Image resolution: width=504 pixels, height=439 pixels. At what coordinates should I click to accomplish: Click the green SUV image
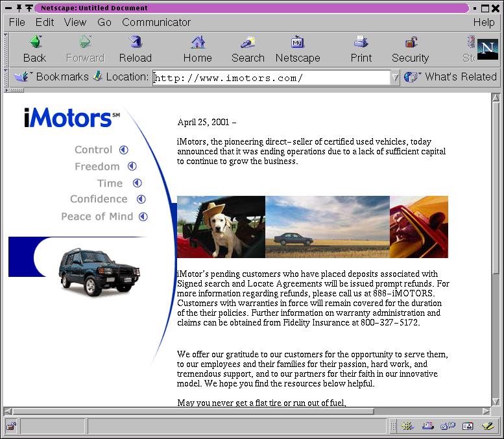(99, 272)
